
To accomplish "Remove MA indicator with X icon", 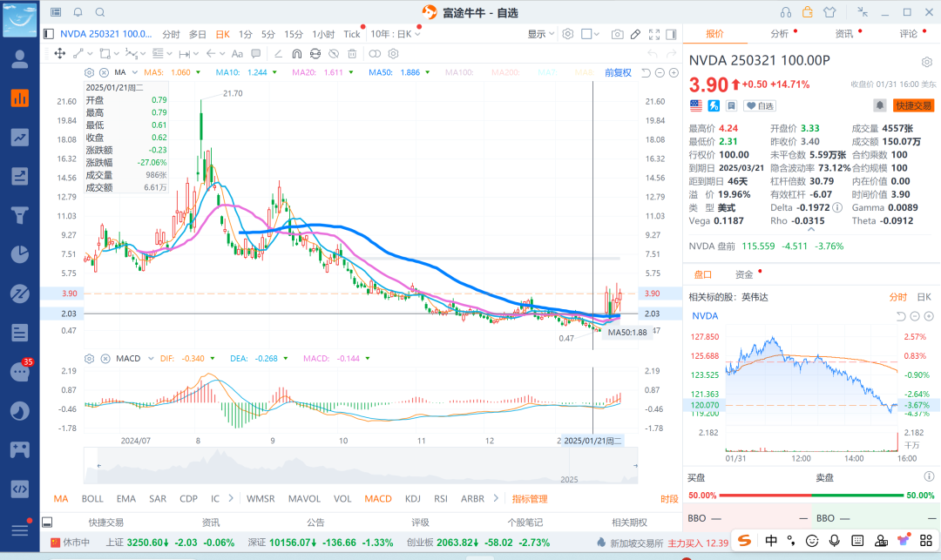I will 104,72.
